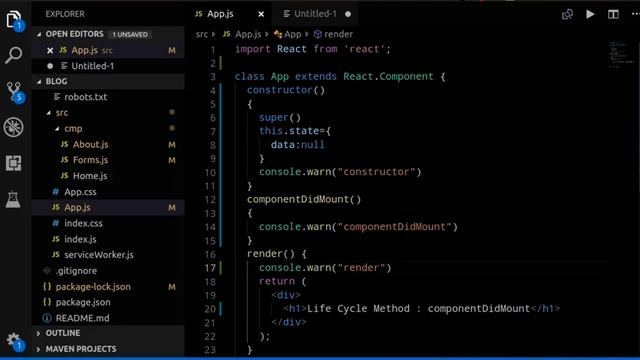This screenshot has width=640, height=360.
Task: Click the App.js breadcrumb
Action: pyautogui.click(x=248, y=34)
